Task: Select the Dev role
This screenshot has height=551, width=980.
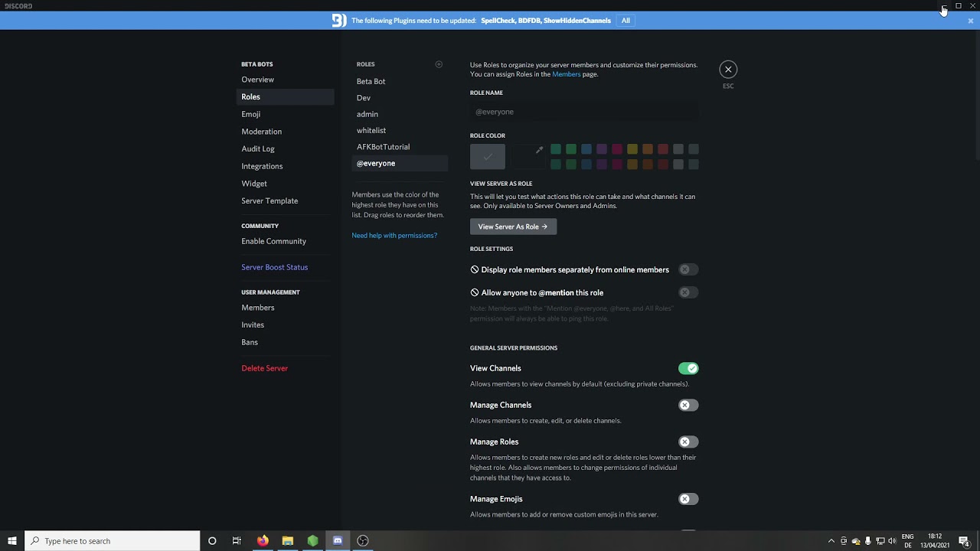Action: tap(400, 98)
